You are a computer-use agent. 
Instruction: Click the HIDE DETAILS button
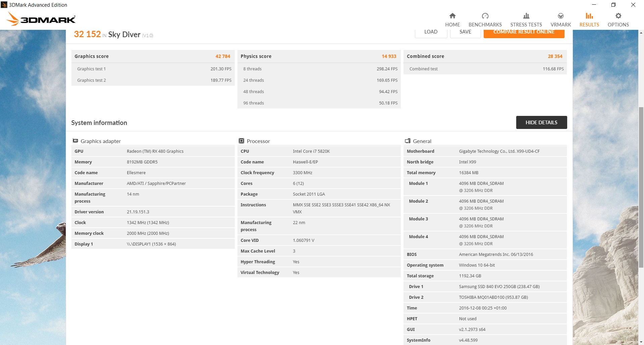[541, 122]
